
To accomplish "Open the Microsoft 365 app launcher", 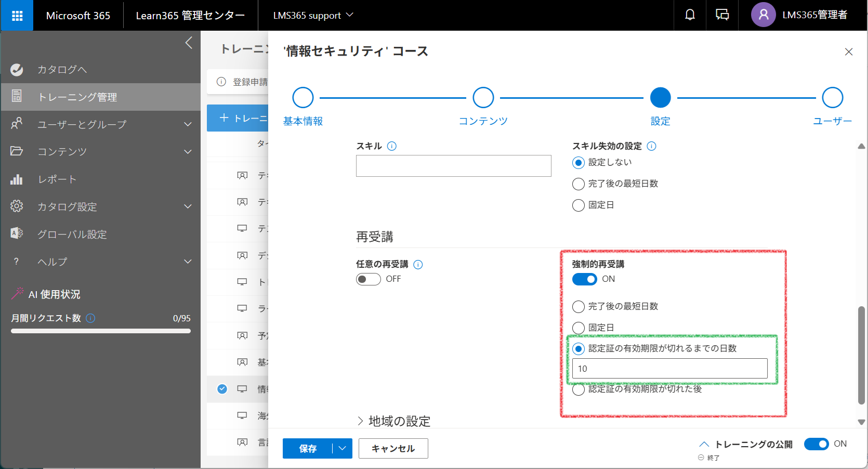I will click(x=17, y=16).
